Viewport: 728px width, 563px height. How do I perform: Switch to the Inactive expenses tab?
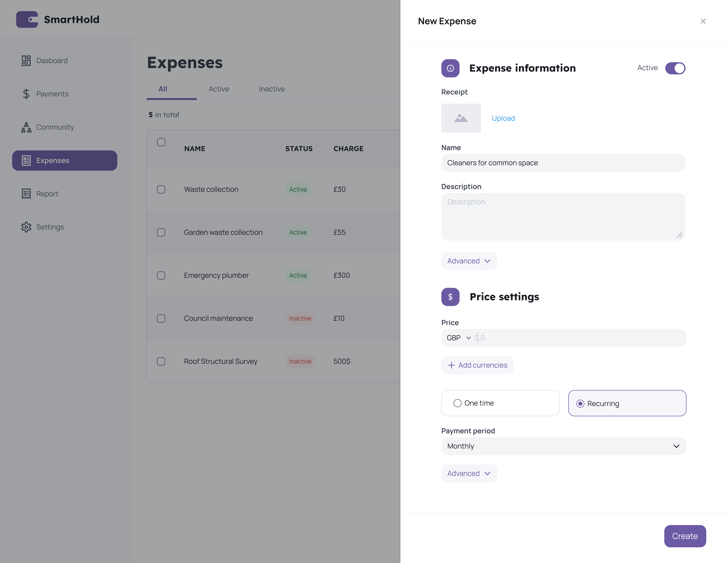[x=272, y=89]
